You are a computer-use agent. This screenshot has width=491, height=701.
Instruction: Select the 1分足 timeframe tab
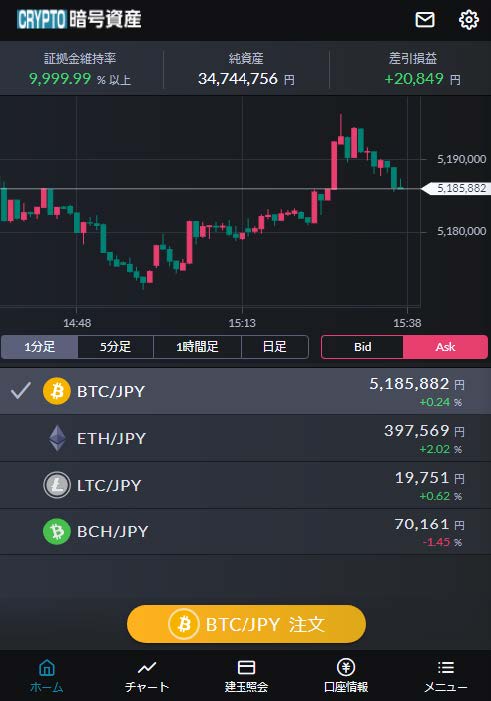click(40, 347)
